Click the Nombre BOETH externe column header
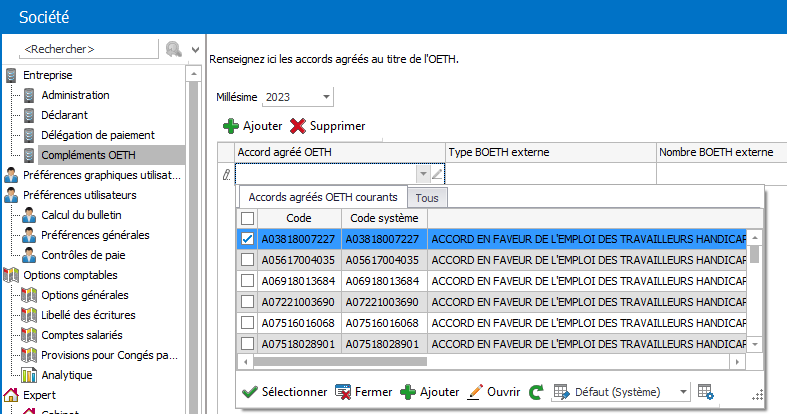This screenshot has height=414, width=787. 722,153
